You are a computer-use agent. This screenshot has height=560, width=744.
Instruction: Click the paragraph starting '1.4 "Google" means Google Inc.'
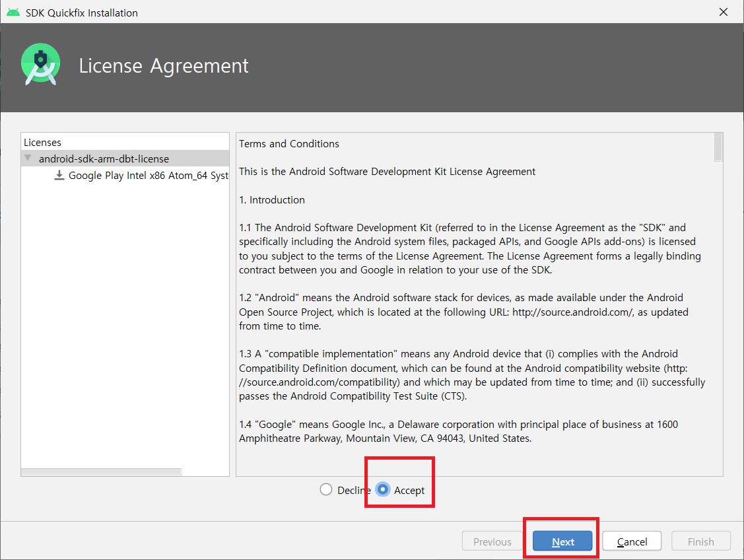(x=458, y=431)
